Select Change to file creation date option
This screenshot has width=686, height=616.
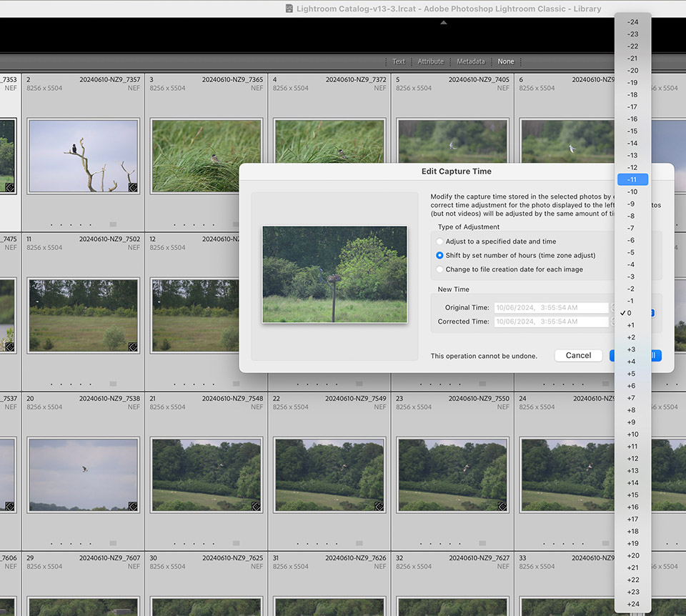pyautogui.click(x=439, y=269)
